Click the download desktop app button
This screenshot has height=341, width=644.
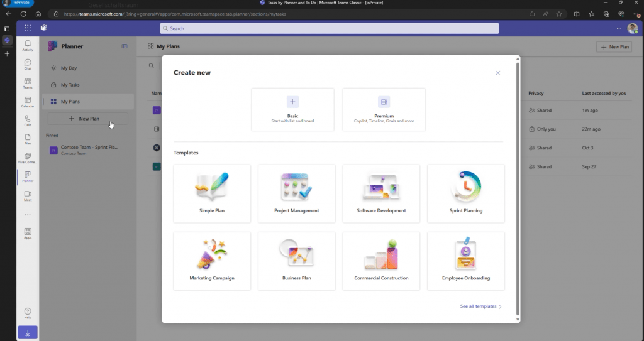pos(28,332)
